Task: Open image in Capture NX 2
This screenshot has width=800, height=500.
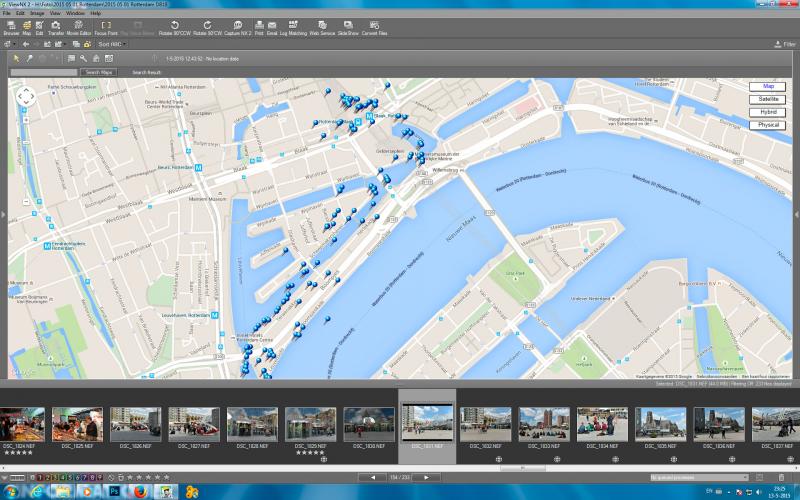Action: 238,28
